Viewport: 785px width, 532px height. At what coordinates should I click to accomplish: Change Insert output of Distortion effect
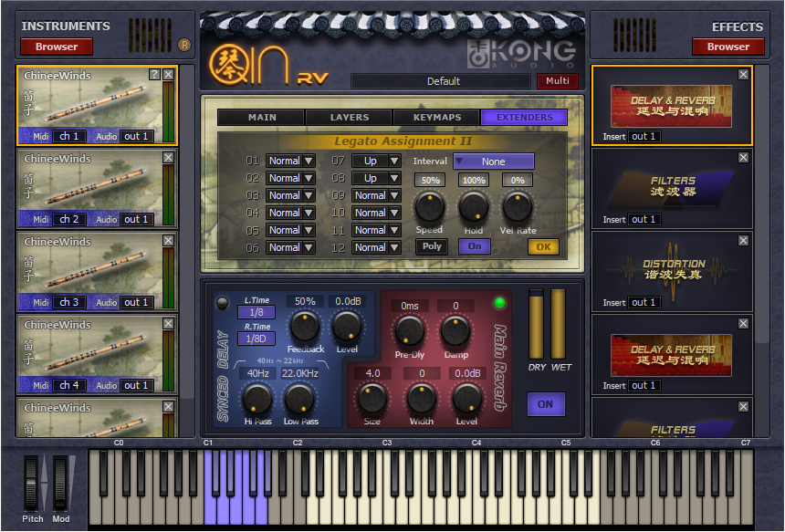(x=644, y=302)
